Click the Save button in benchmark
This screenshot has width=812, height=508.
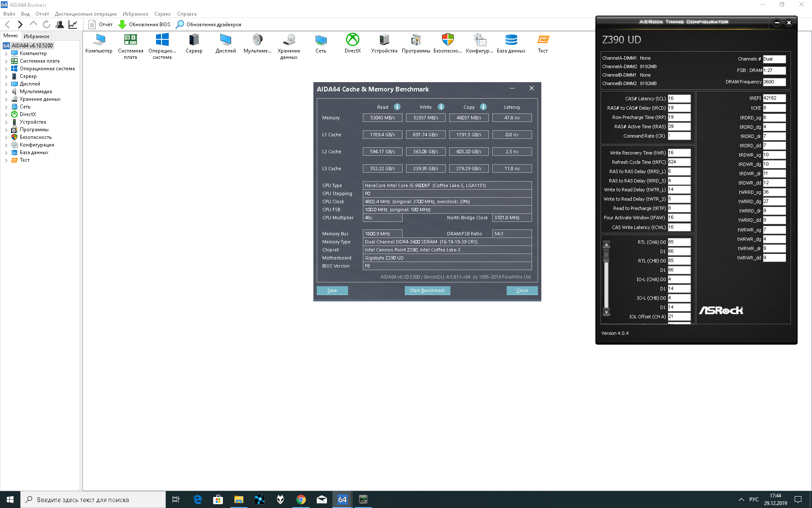332,290
